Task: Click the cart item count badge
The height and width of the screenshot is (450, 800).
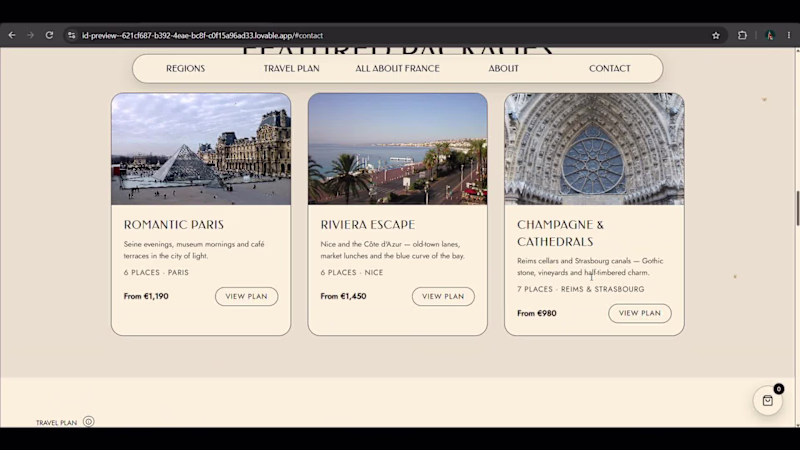Action: [779, 389]
